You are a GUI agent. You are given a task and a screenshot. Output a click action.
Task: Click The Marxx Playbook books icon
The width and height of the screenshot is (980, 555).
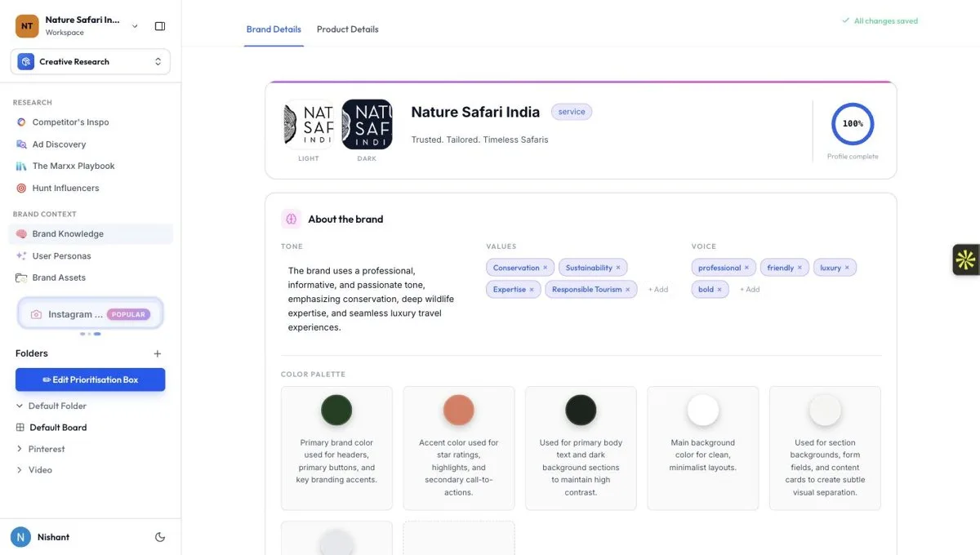[21, 166]
